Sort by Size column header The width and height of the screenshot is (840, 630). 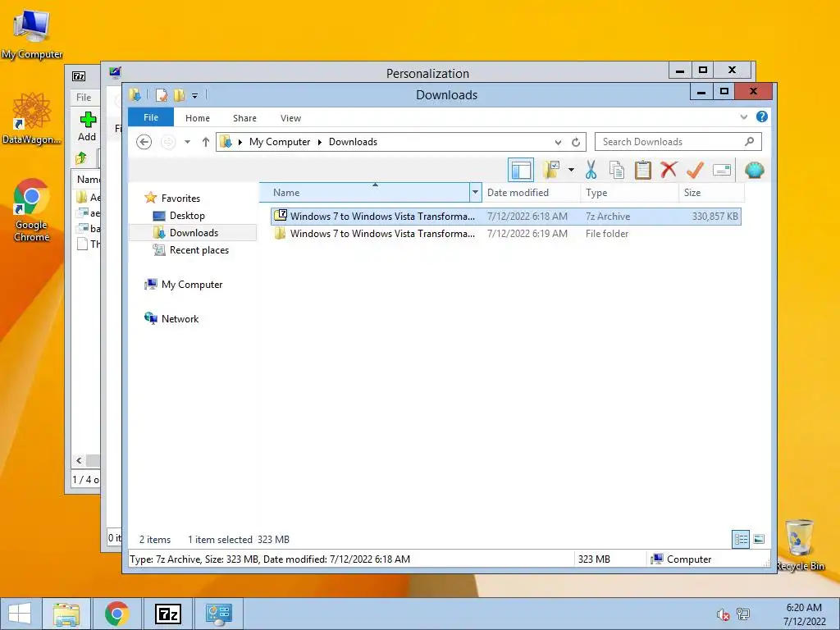click(712, 192)
